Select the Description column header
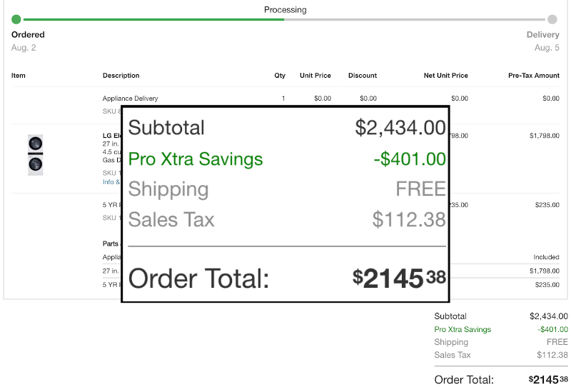 [x=121, y=76]
